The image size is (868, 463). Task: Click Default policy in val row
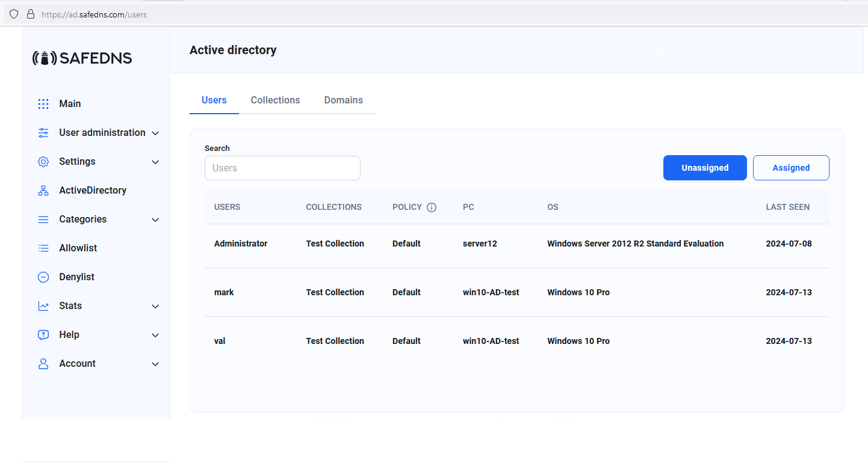click(406, 341)
